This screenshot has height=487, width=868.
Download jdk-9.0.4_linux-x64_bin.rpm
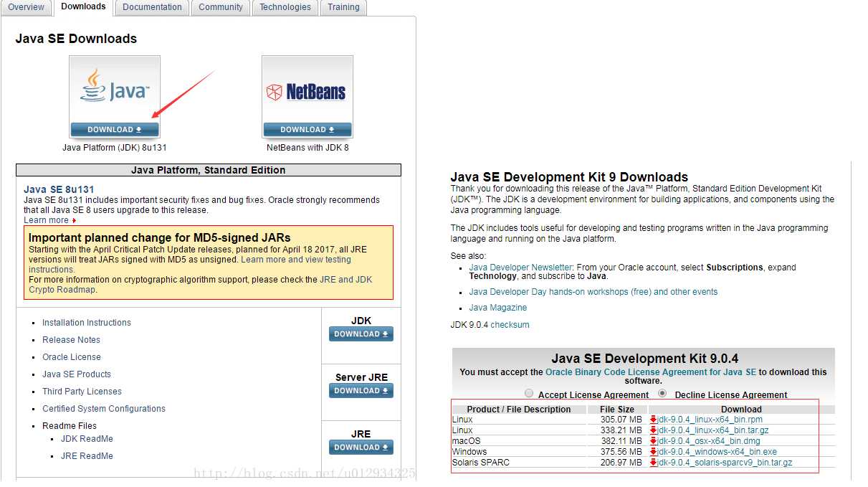[x=710, y=420]
